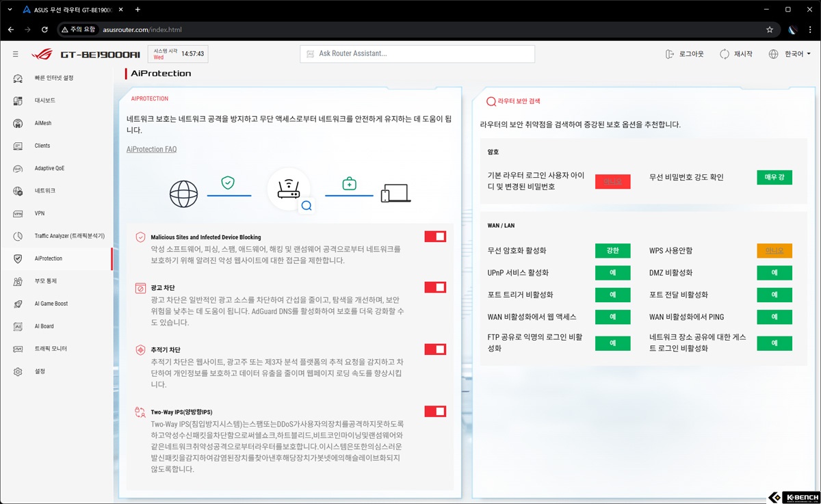
Task: Click the hamburger menu icon
Action: [x=15, y=54]
